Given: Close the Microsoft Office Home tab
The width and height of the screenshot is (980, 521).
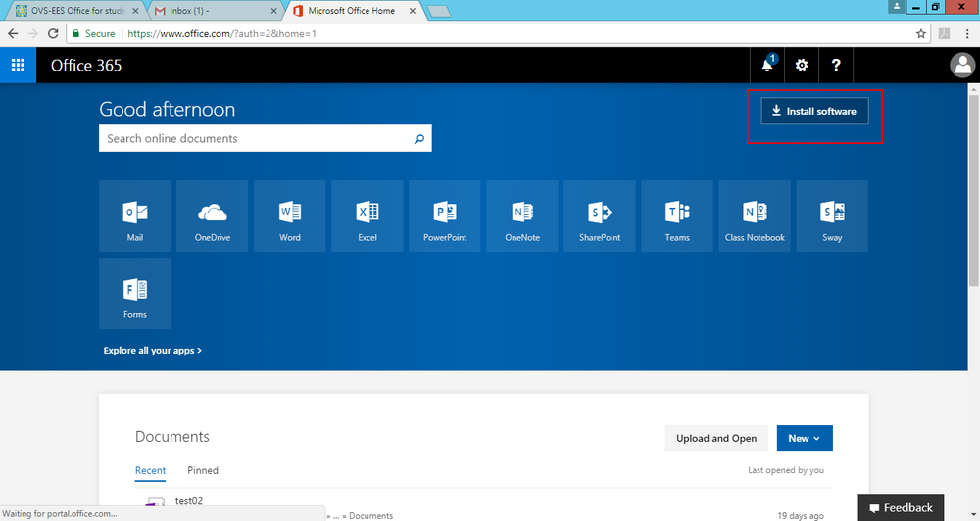Looking at the screenshot, I should (x=413, y=11).
